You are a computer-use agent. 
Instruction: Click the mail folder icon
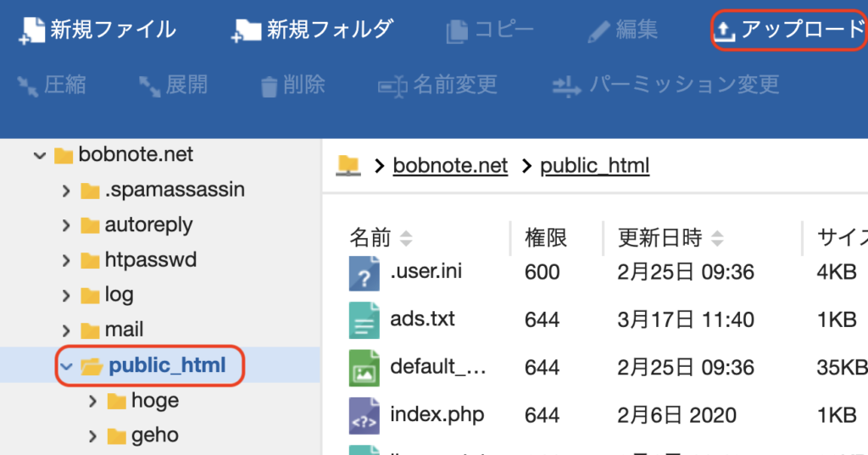(x=90, y=330)
